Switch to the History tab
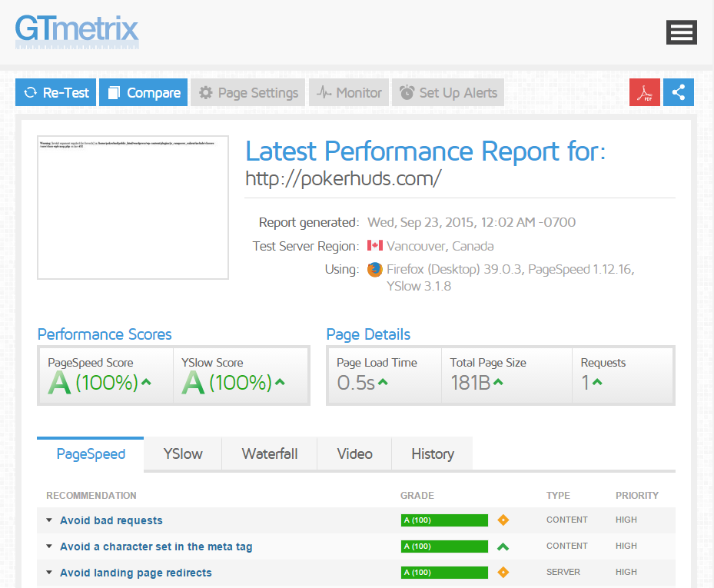 tap(433, 453)
